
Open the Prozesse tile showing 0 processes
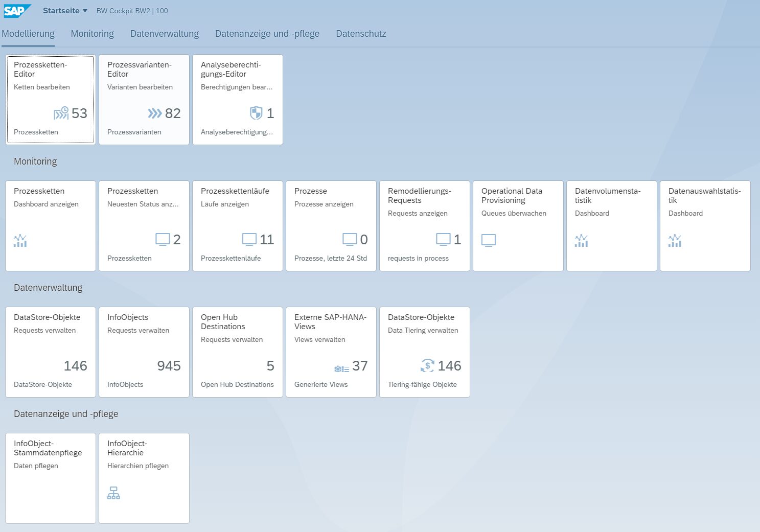pos(331,225)
